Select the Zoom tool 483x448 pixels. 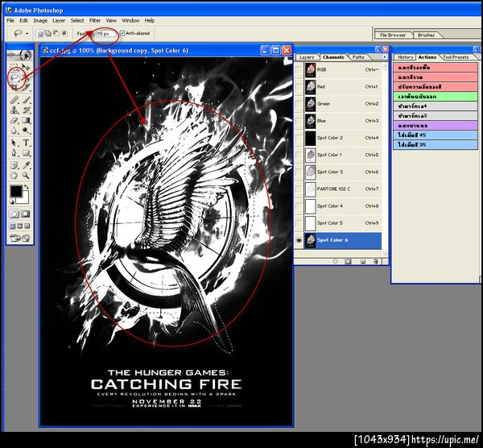pos(26,176)
